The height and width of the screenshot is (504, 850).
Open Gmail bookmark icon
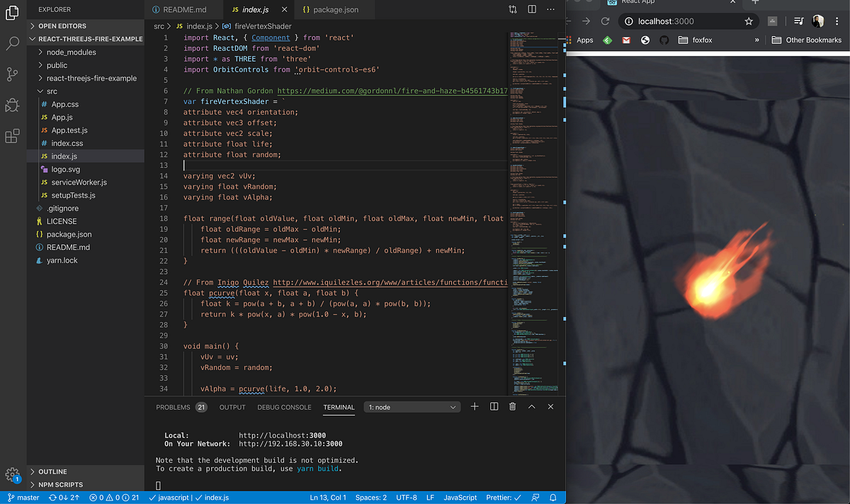pos(626,40)
